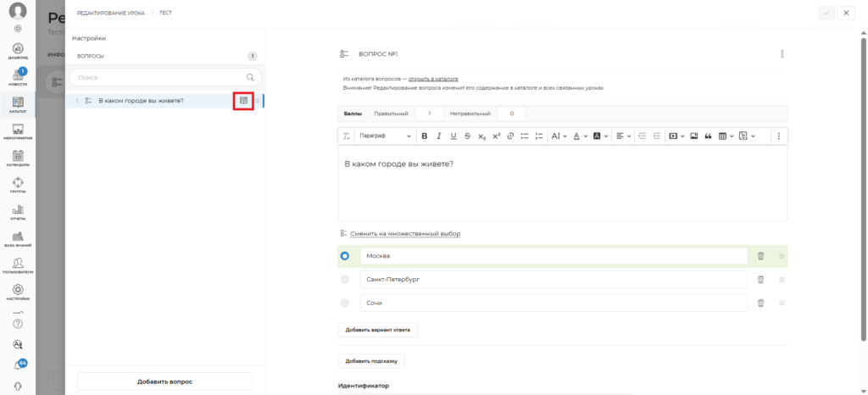This screenshot has height=395, width=868.
Task: Select Москва as the correct answer
Action: (345, 256)
